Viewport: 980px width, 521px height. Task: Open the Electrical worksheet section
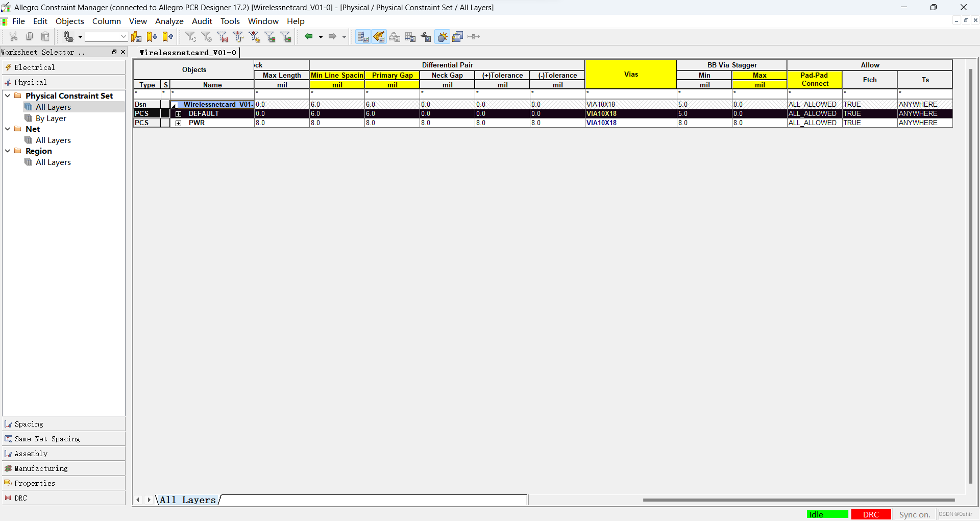tap(34, 67)
